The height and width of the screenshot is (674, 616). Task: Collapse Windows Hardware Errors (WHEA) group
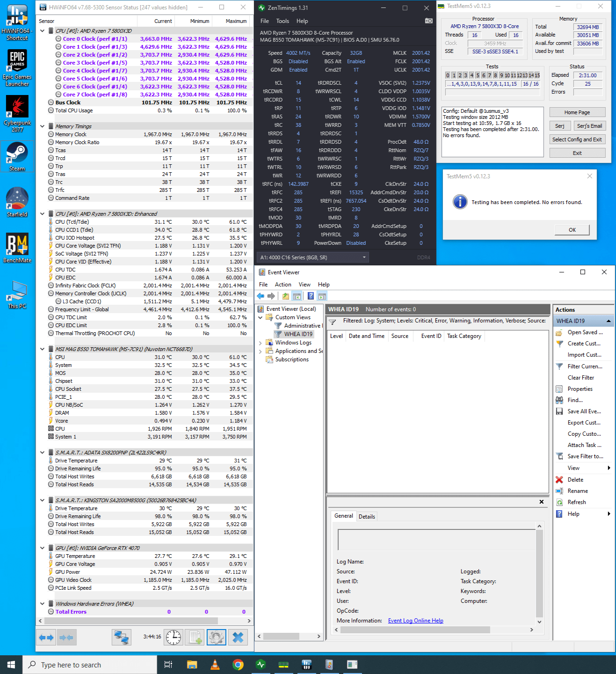coord(43,604)
